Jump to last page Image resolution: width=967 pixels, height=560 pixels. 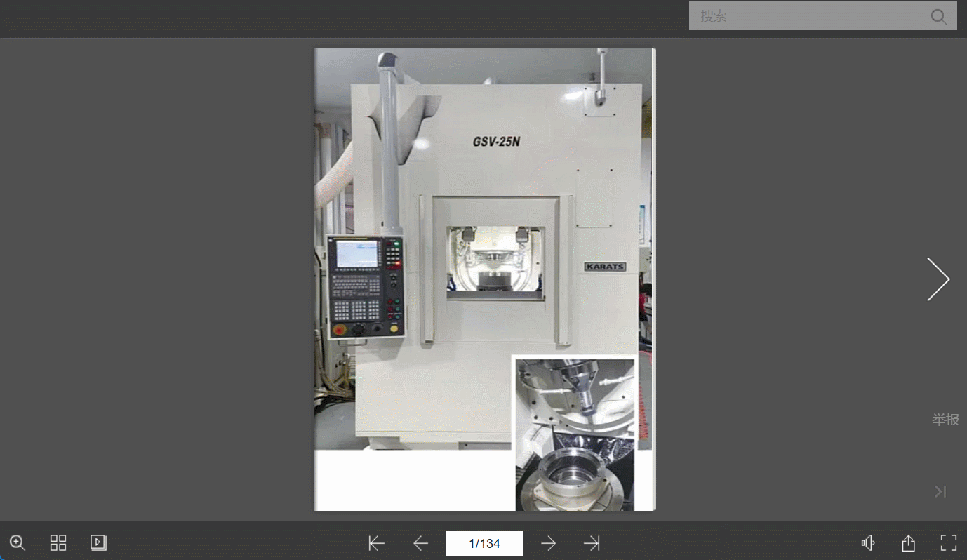tap(592, 543)
